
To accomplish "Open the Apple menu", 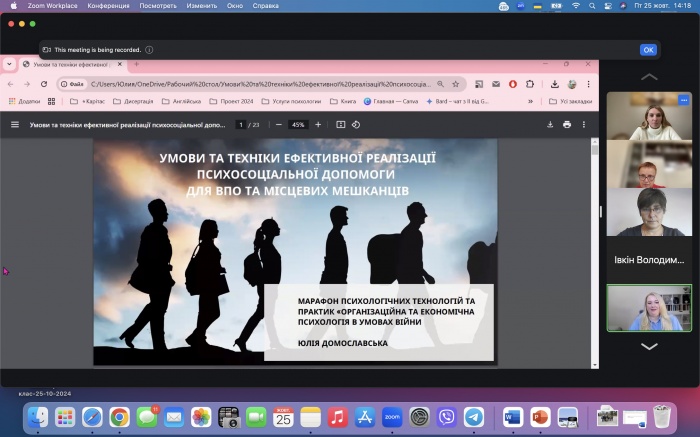I will (14, 6).
